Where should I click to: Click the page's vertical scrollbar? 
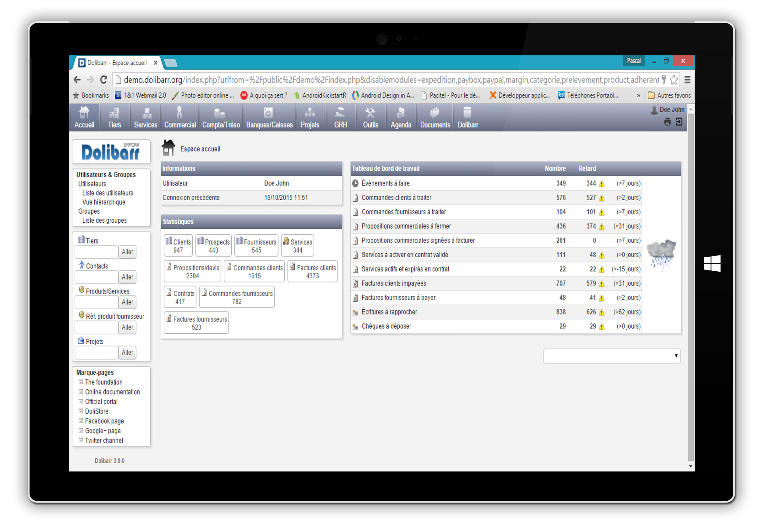[690, 285]
